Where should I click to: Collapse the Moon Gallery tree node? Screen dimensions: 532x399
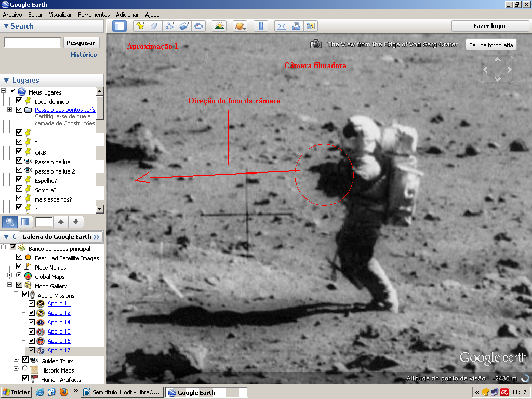pyautogui.click(x=9, y=285)
